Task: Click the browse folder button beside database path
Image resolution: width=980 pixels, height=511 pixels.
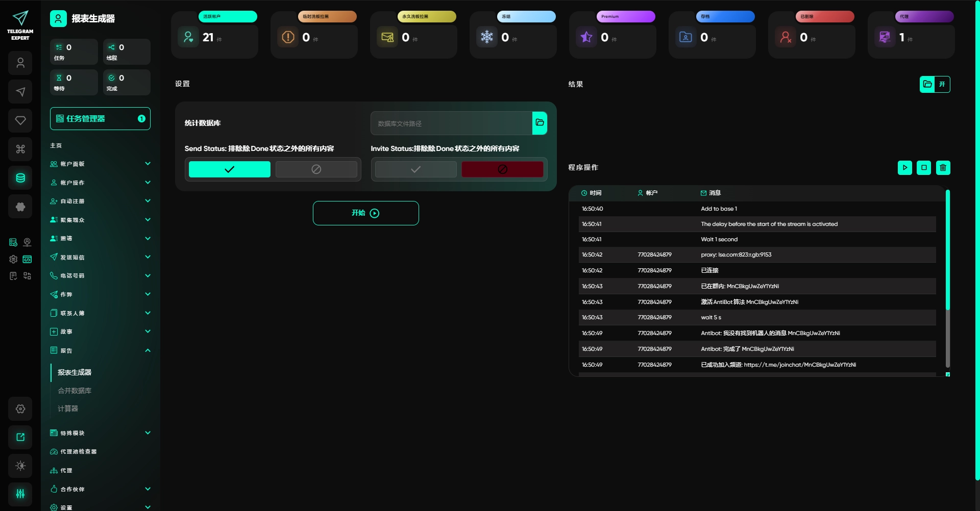Action: (540, 123)
